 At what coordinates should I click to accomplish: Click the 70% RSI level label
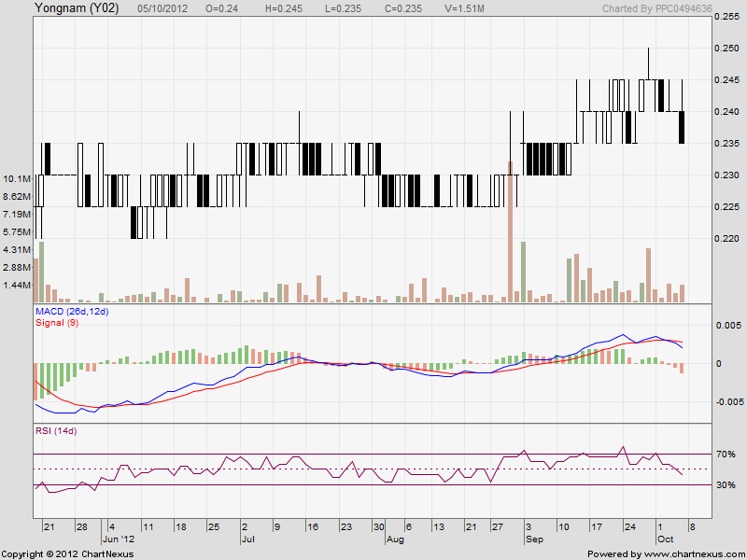pyautogui.click(x=726, y=455)
